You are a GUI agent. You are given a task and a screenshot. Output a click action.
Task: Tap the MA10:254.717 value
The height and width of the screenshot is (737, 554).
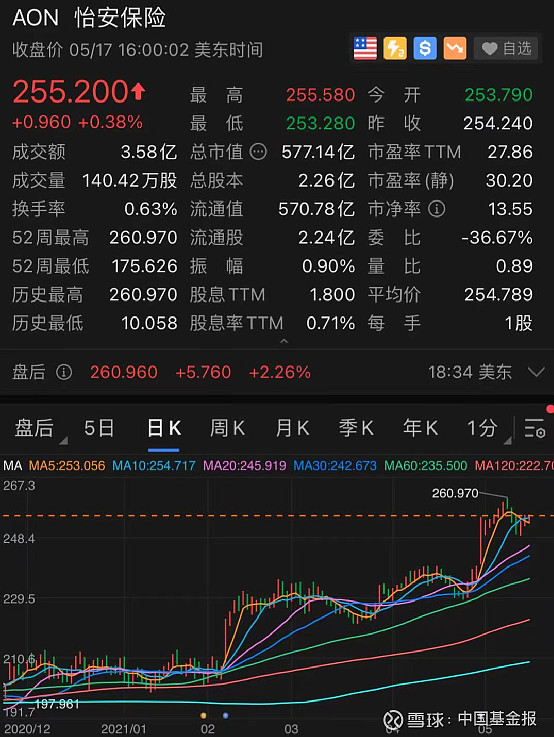coord(154,466)
